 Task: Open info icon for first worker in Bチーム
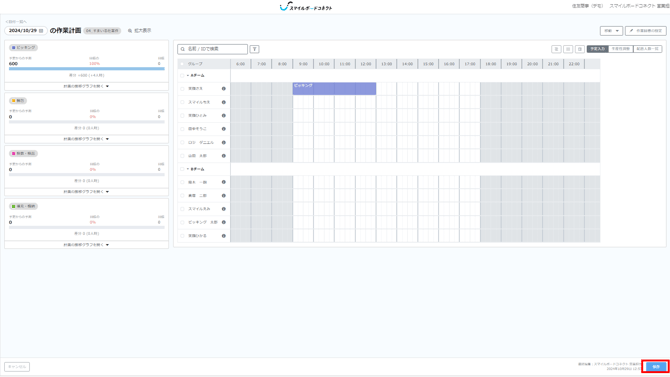coord(223,182)
